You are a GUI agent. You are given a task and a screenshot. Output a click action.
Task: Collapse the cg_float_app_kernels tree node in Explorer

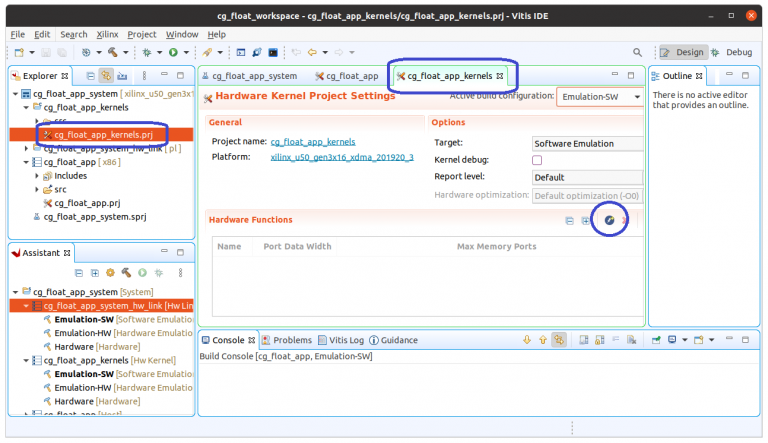point(27,106)
